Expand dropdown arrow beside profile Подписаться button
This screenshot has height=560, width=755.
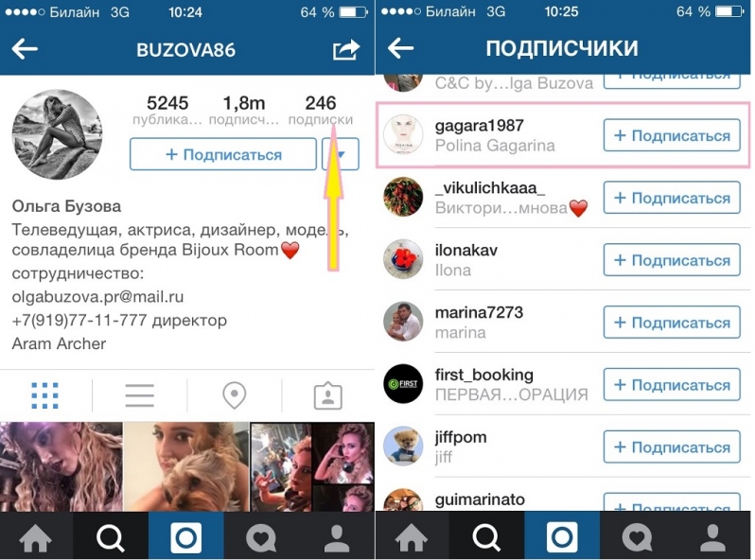[x=341, y=154]
